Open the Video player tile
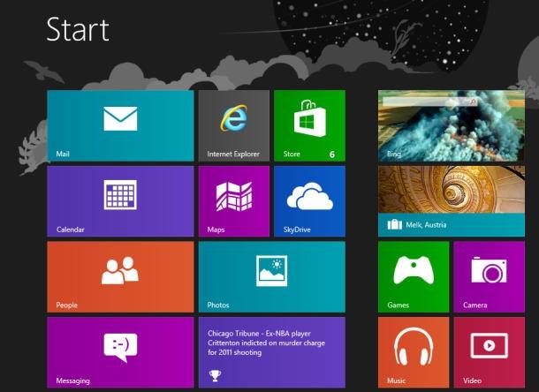The width and height of the screenshot is (539, 392). [x=488, y=346]
